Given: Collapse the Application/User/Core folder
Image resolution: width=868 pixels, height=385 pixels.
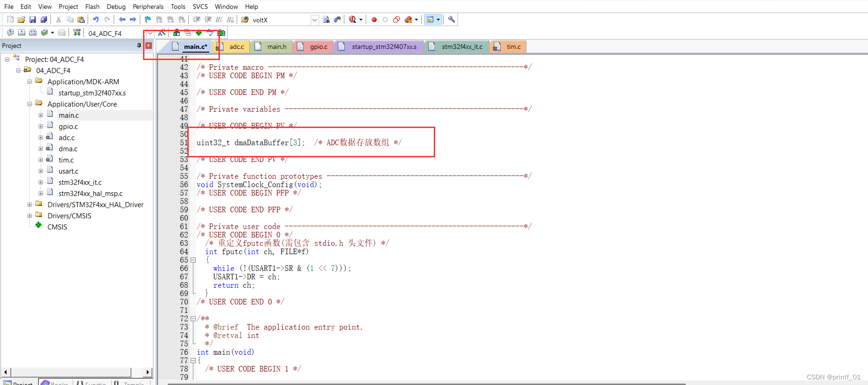Looking at the screenshot, I should point(29,104).
